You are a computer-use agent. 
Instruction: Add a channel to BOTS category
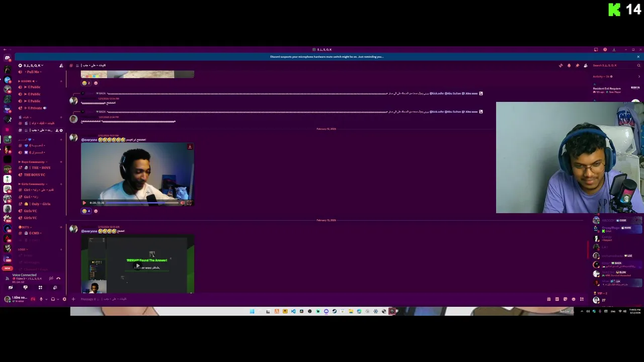pos(61,227)
